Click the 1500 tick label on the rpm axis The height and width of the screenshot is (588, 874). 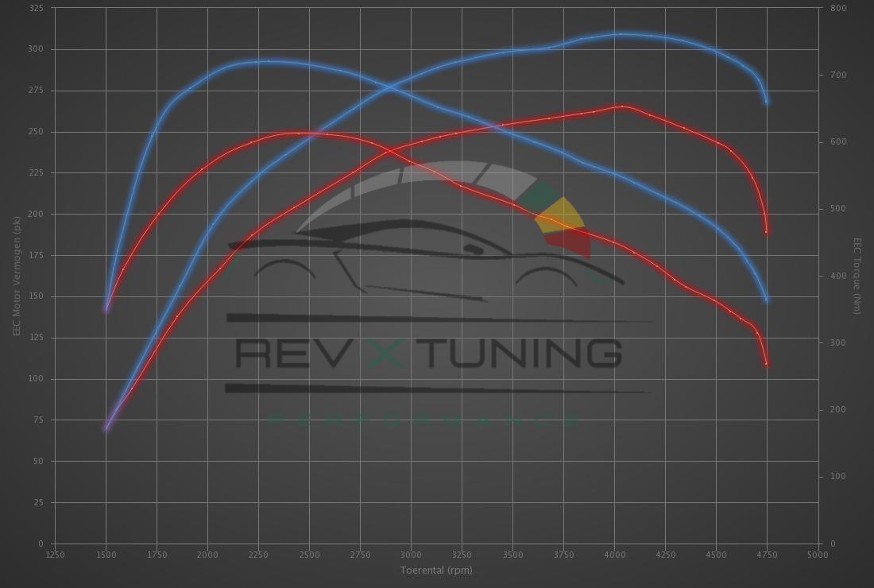pos(106,555)
